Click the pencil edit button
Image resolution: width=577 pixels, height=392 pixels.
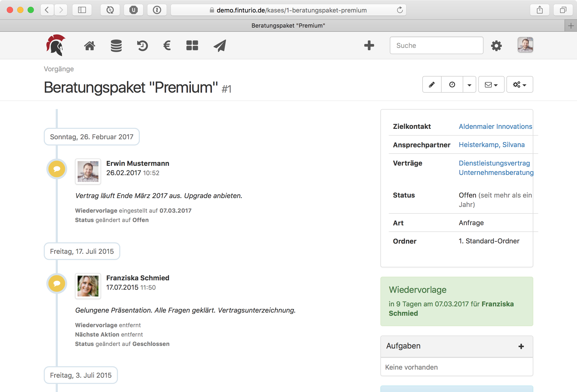pyautogui.click(x=432, y=85)
